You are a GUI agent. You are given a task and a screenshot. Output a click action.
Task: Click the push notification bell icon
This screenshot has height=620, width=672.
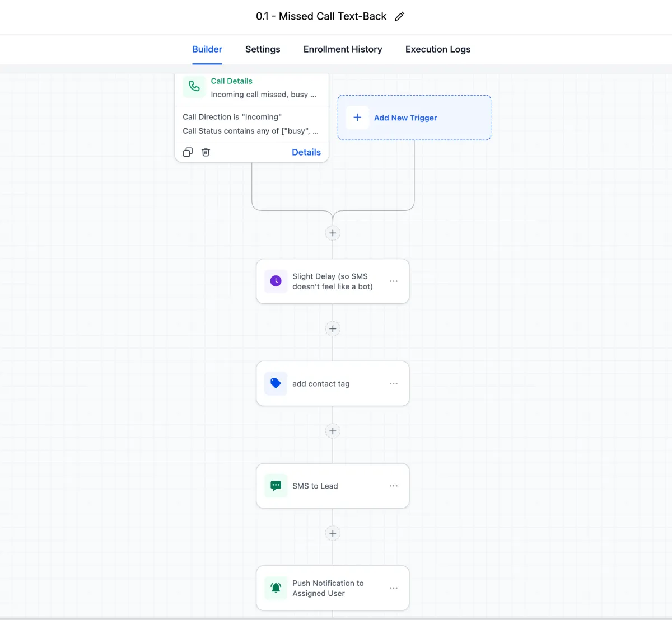click(x=276, y=588)
